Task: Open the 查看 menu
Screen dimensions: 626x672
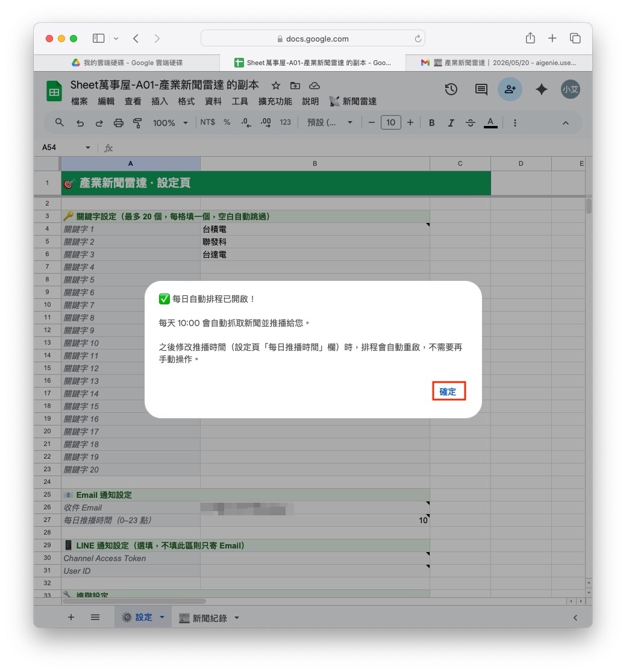Action: [133, 101]
